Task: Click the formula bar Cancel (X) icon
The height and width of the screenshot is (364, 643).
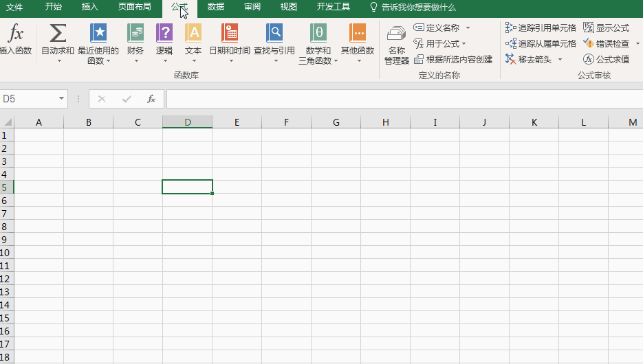Action: (102, 99)
